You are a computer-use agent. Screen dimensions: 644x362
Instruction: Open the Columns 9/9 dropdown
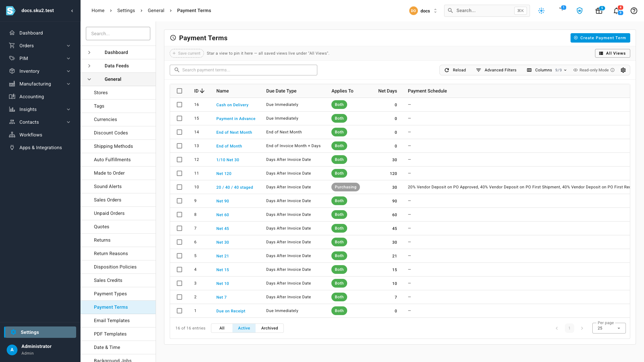(x=547, y=70)
